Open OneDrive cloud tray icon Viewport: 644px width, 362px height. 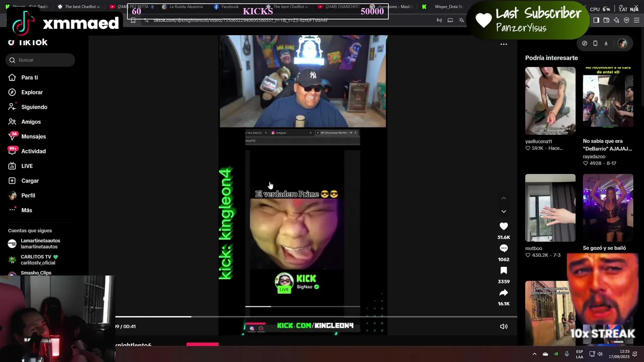pyautogui.click(x=545, y=354)
